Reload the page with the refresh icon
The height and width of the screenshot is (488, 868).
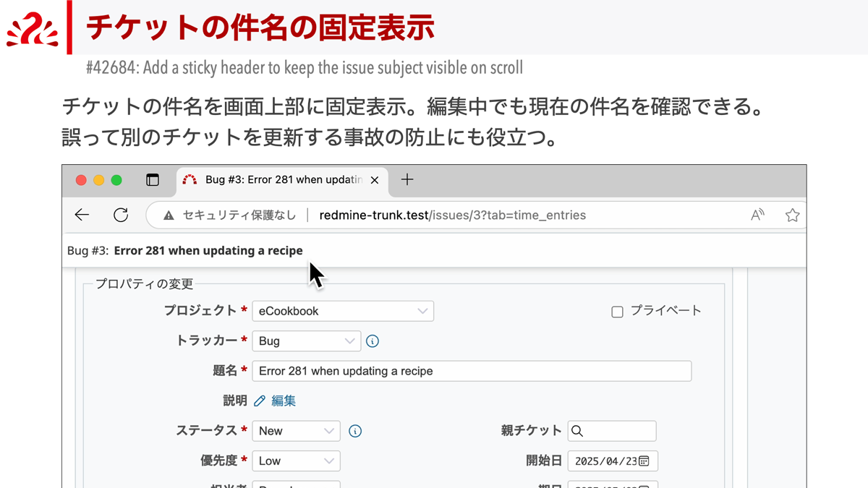tap(121, 215)
